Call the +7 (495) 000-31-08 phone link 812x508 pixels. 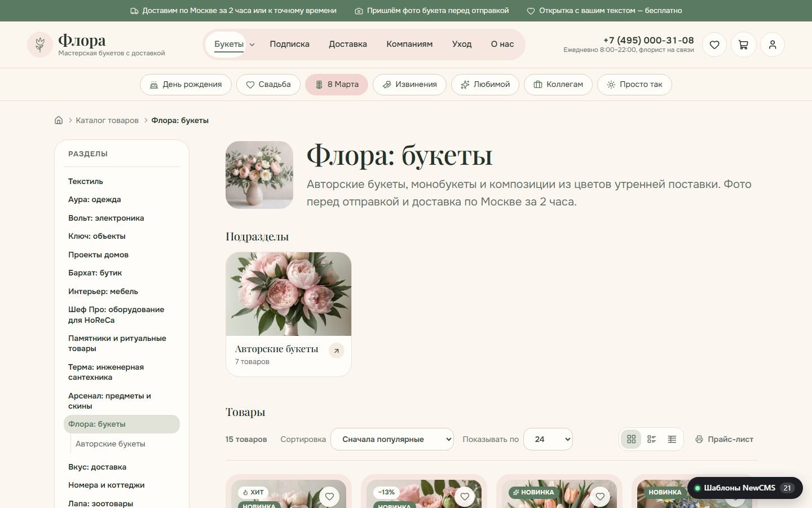(648, 40)
